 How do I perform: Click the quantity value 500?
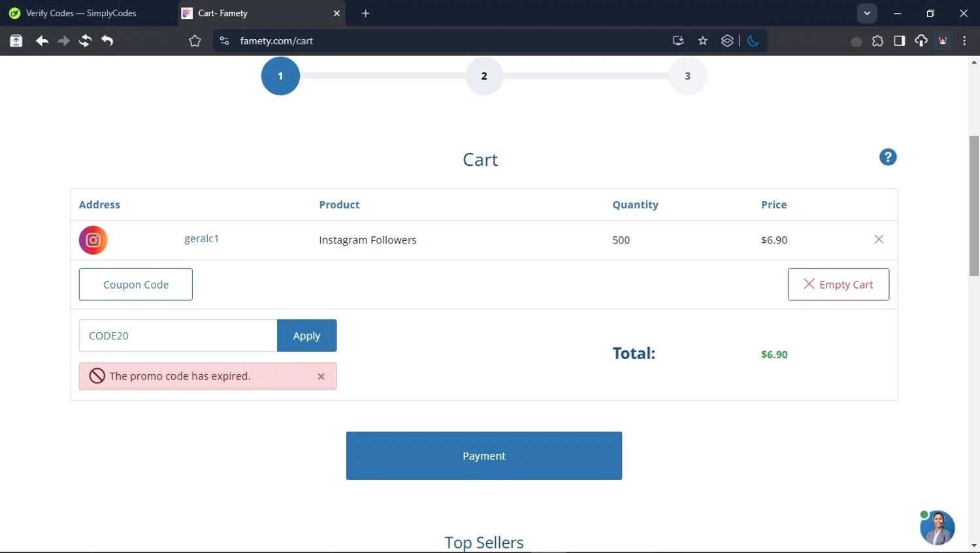point(621,240)
